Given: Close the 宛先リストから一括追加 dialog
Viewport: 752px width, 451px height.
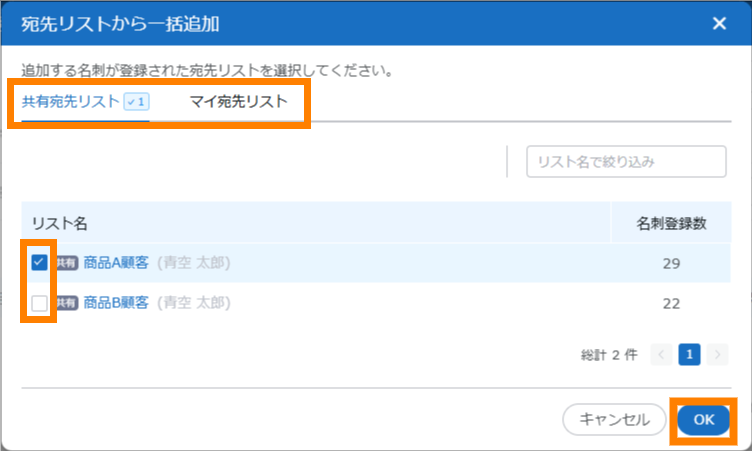Looking at the screenshot, I should (x=719, y=24).
